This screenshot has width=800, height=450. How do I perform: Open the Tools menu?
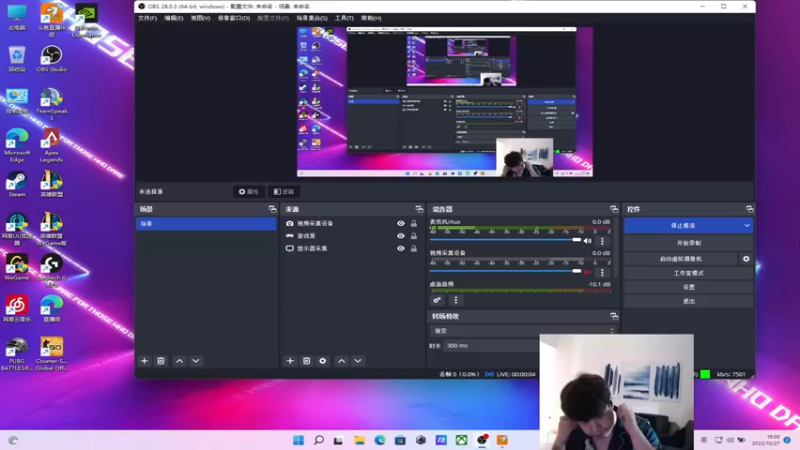pyautogui.click(x=344, y=18)
